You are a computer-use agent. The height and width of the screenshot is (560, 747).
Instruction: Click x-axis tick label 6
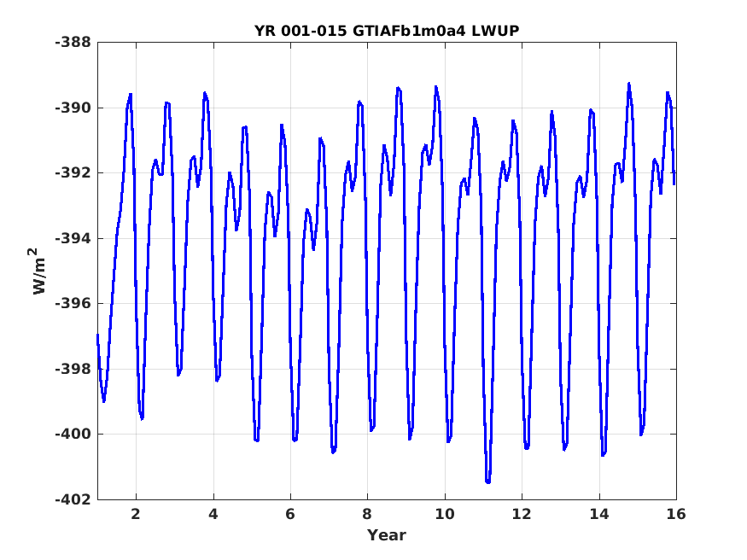pyautogui.click(x=290, y=514)
